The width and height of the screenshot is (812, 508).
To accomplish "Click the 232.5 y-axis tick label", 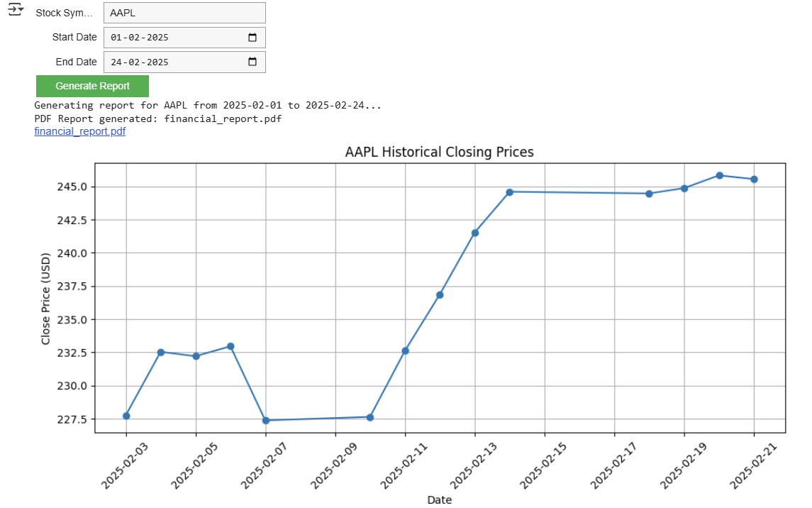I will pyautogui.click(x=72, y=353).
